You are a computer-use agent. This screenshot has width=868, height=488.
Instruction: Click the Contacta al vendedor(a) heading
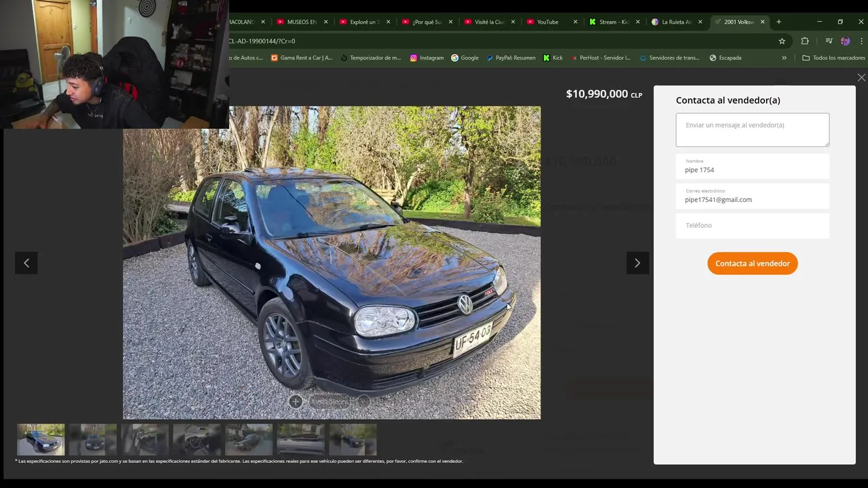click(728, 100)
